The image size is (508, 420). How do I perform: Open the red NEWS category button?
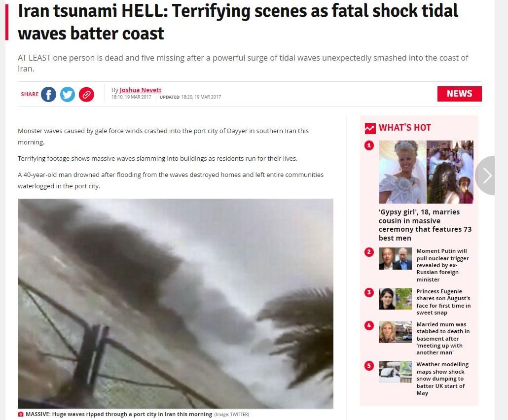tap(459, 94)
